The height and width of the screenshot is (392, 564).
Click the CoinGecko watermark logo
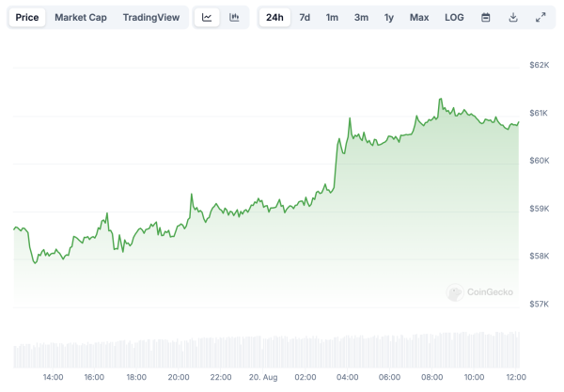tap(479, 292)
